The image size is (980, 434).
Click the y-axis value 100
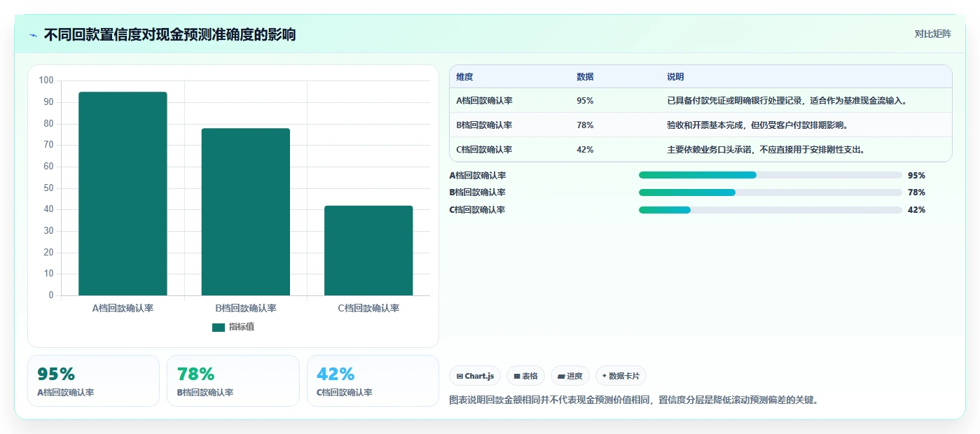[x=46, y=80]
